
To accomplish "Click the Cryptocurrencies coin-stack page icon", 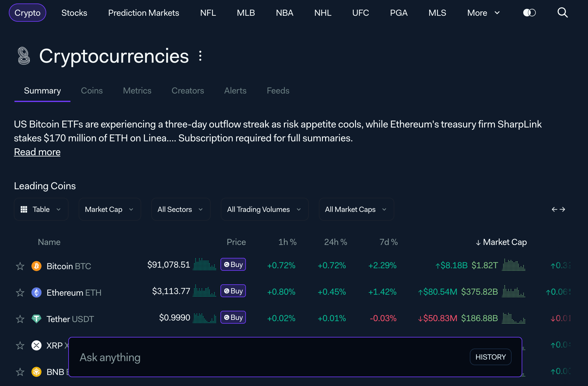I will point(24,56).
